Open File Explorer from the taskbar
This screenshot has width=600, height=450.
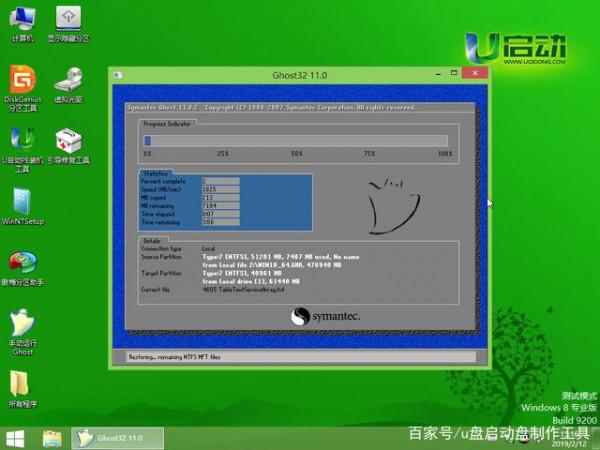(x=52, y=438)
